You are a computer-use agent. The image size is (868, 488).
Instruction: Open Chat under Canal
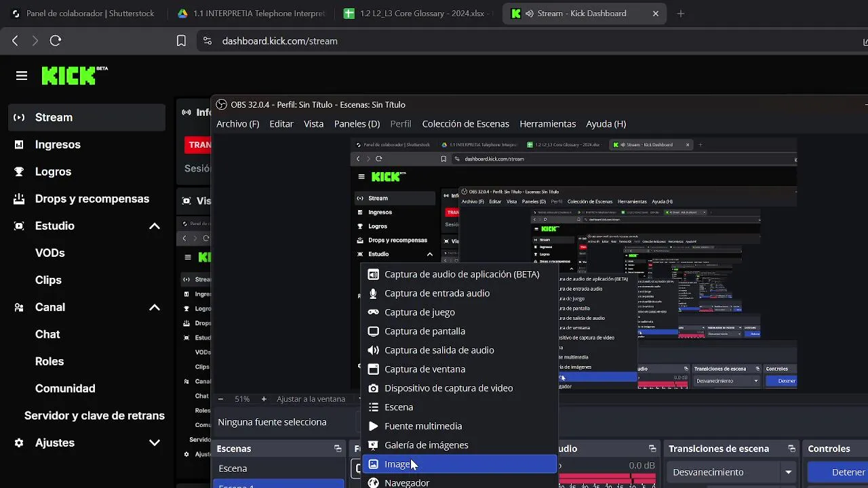pos(47,334)
